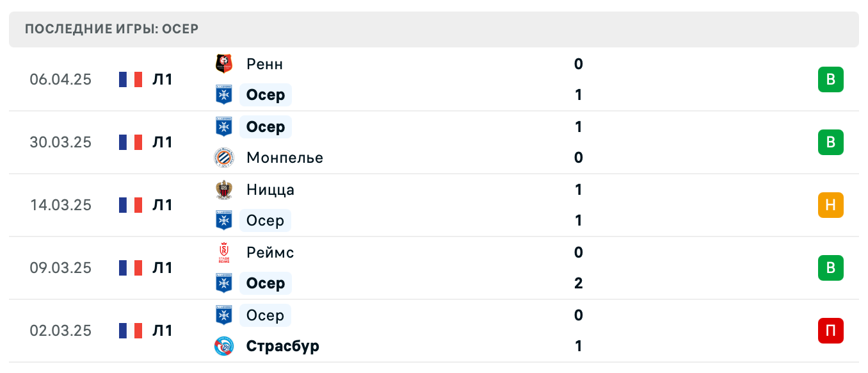Open the Осер link in the Реймс match row

coord(265,283)
